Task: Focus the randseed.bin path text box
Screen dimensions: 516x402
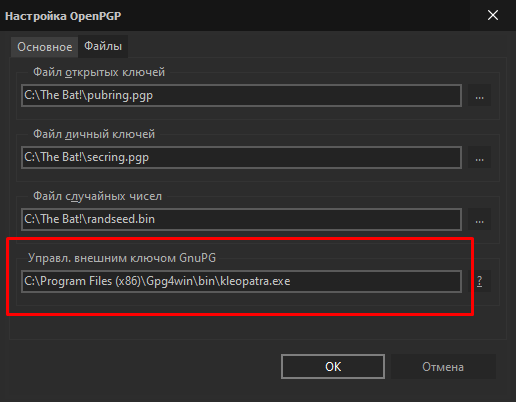Action: (x=241, y=219)
